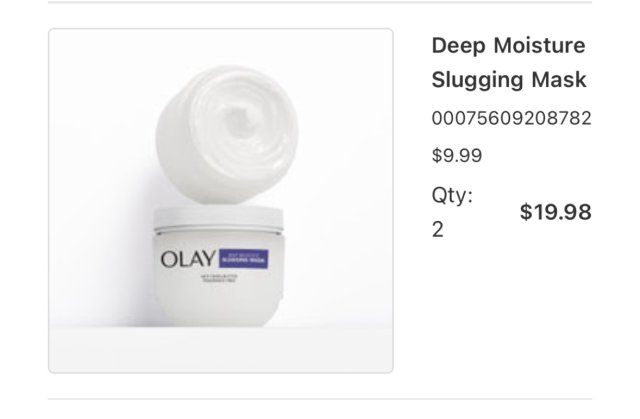This screenshot has width=640, height=419.
Task: Click the $19.98 line total
Action: [556, 212]
